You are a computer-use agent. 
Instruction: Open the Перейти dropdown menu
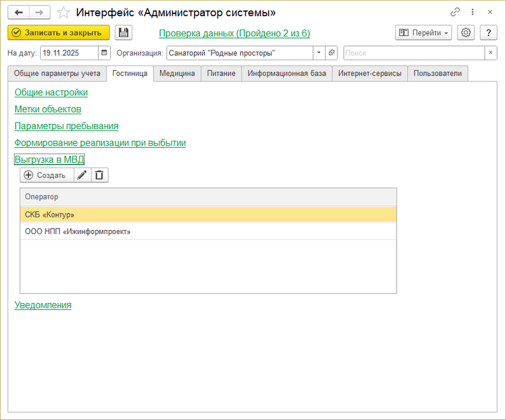(424, 33)
